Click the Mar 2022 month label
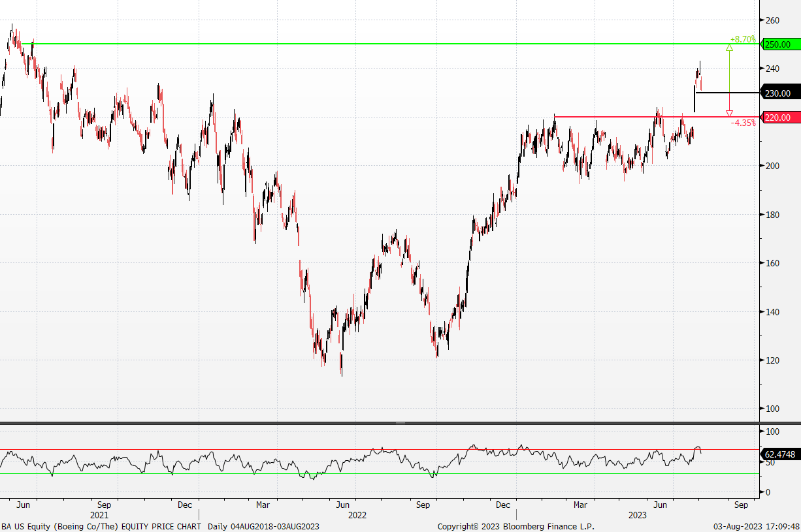This screenshot has width=801, height=532. pos(263,505)
